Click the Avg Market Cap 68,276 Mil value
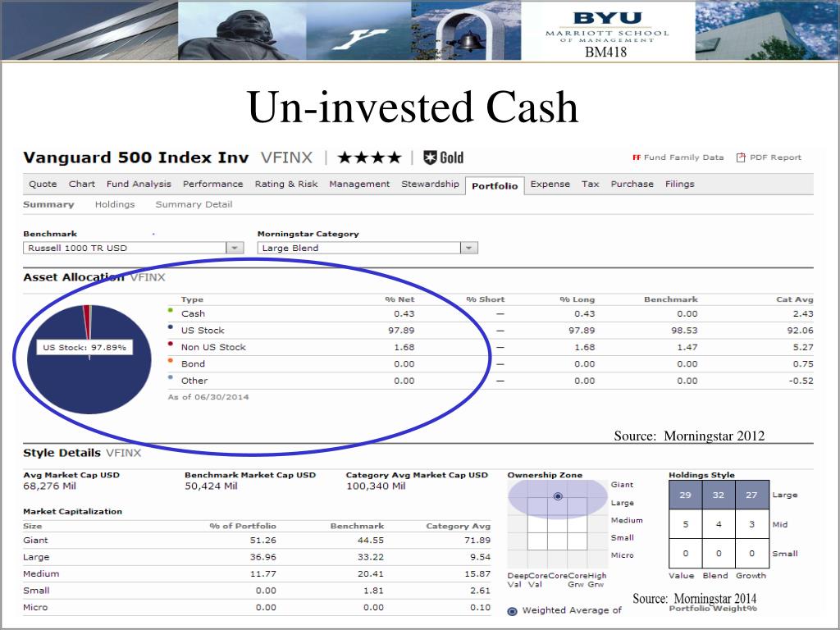Screen dimensions: 840x630 click(49, 486)
